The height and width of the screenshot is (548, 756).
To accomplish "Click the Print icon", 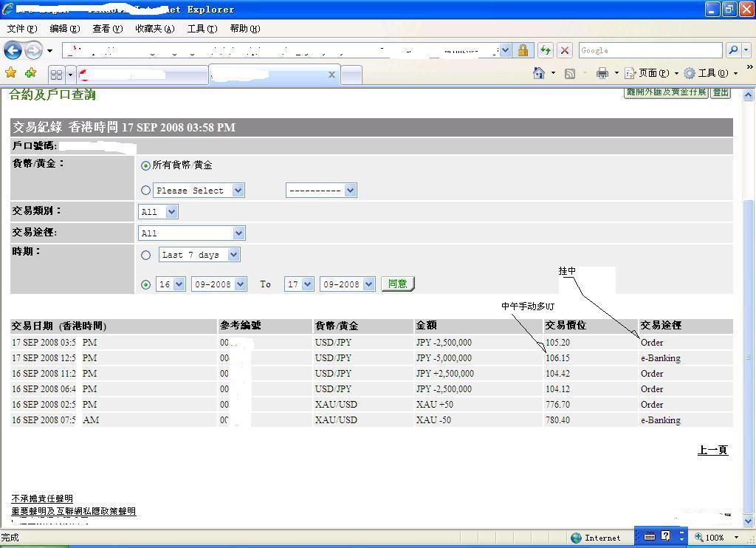I will click(x=602, y=73).
